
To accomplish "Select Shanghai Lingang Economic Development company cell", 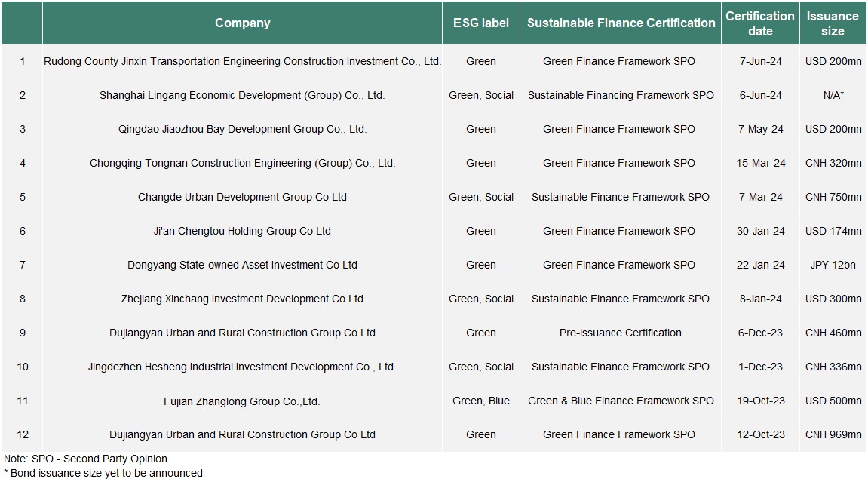I will pyautogui.click(x=243, y=95).
